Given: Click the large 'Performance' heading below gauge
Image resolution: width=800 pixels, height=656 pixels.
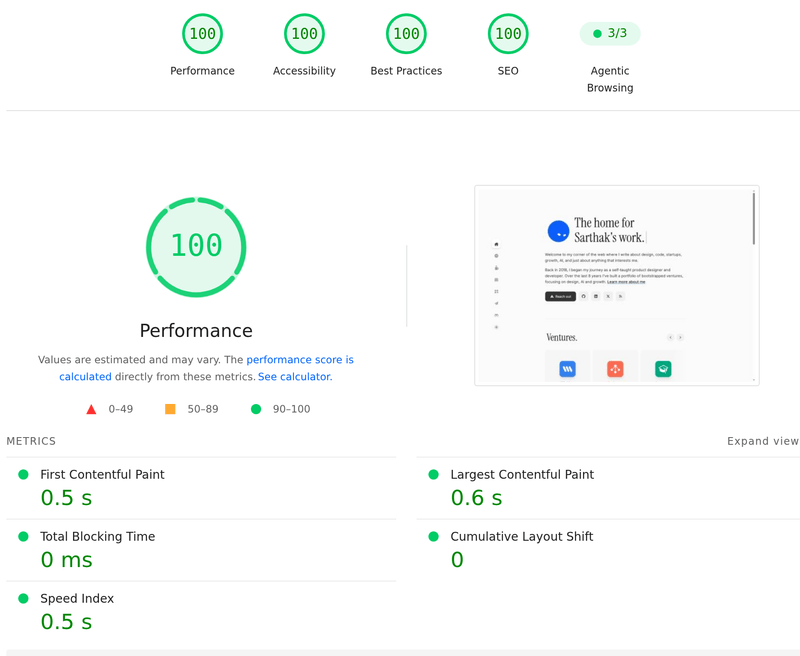Looking at the screenshot, I should point(196,331).
